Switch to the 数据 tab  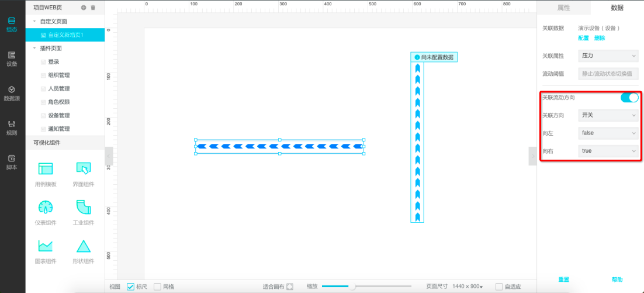[617, 8]
